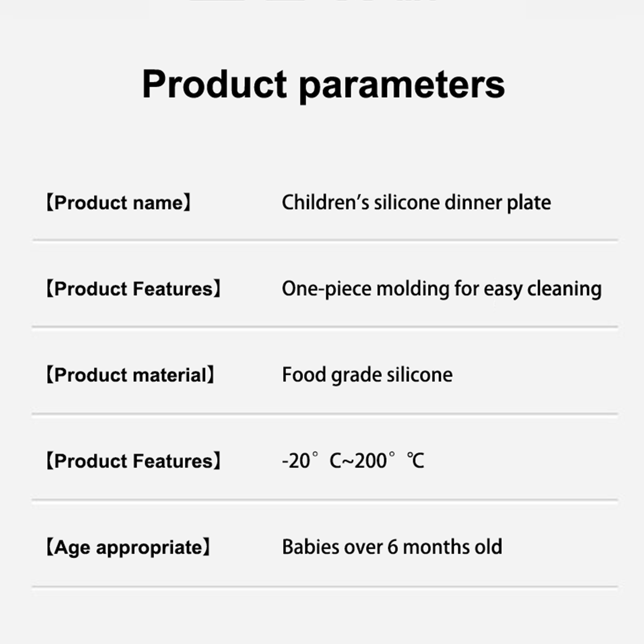Viewport: 644px width, 644px height.
Task: Click the '200°' maximum temperature value
Action: (374, 461)
